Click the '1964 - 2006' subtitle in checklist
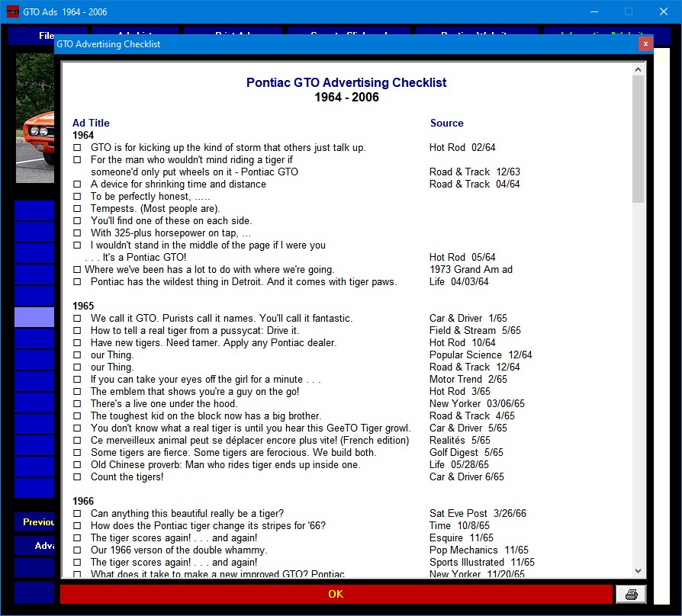Viewport: 682px width, 616px height. (346, 97)
